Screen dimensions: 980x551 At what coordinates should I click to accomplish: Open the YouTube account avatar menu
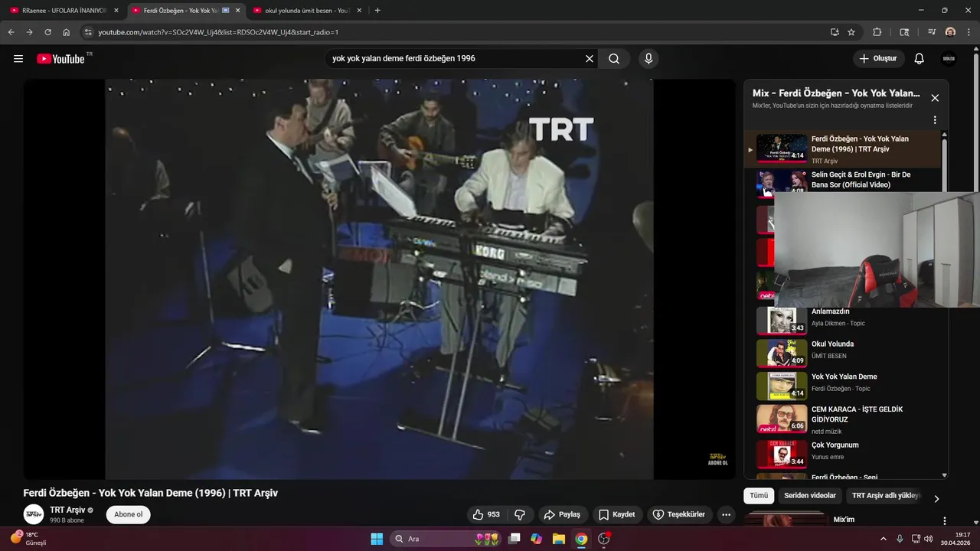tap(949, 59)
